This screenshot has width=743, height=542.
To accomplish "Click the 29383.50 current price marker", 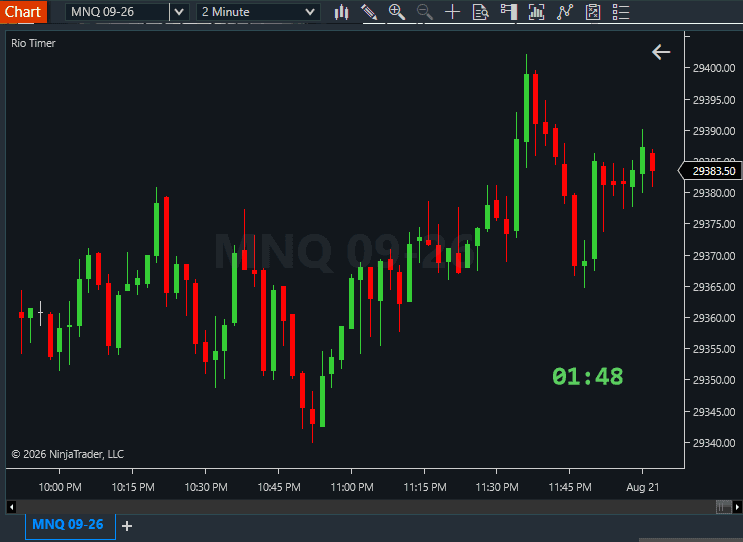I will 709,171.
